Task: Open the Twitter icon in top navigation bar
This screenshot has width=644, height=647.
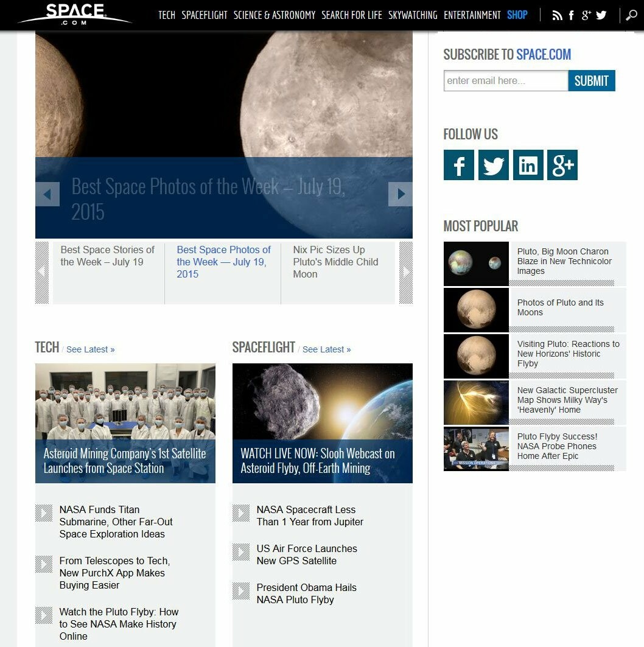Action: (601, 15)
